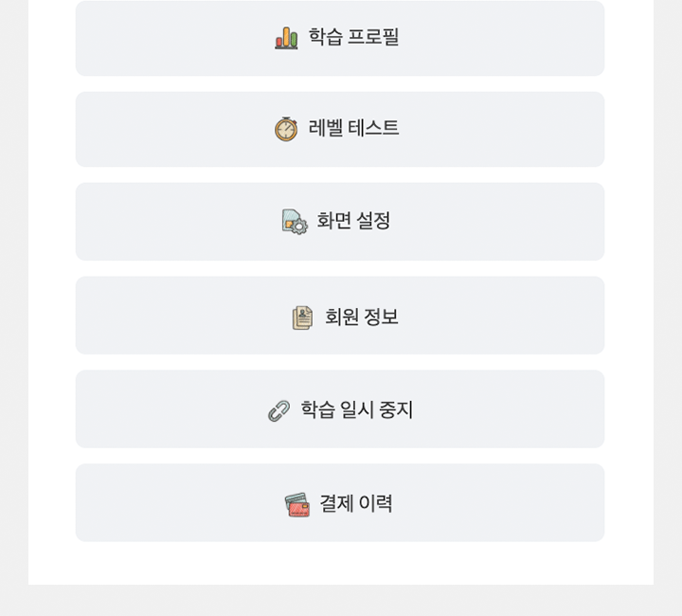Click the chain link icon for 학습 일시 중지
682x616 pixels.
(278, 410)
